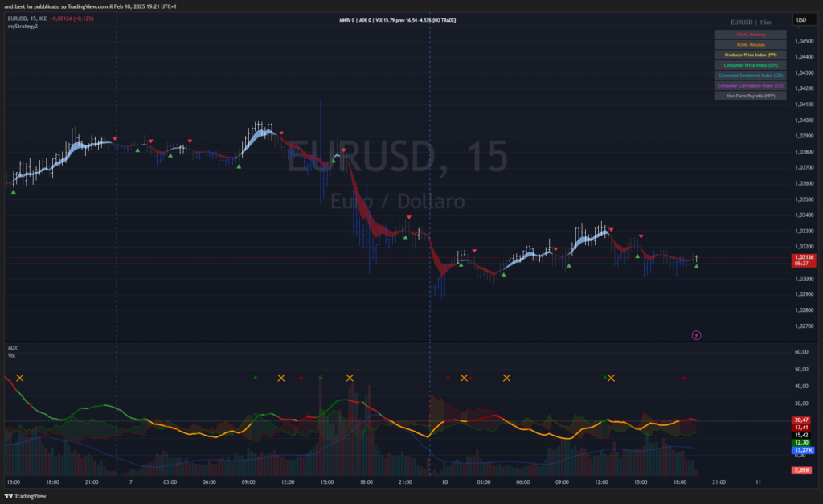Expand the myStrategy2 indicator legend
823x504 pixels.
click(23, 27)
